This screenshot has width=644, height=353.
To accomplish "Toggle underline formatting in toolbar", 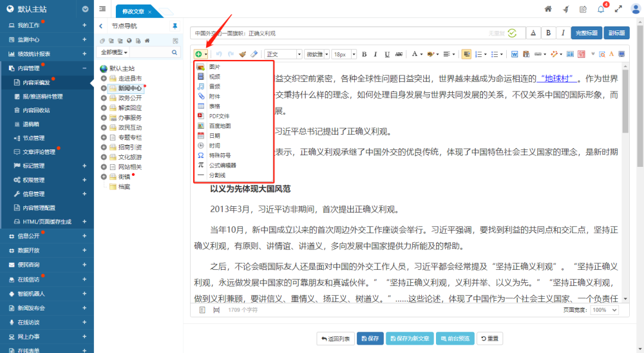I will coord(388,54).
